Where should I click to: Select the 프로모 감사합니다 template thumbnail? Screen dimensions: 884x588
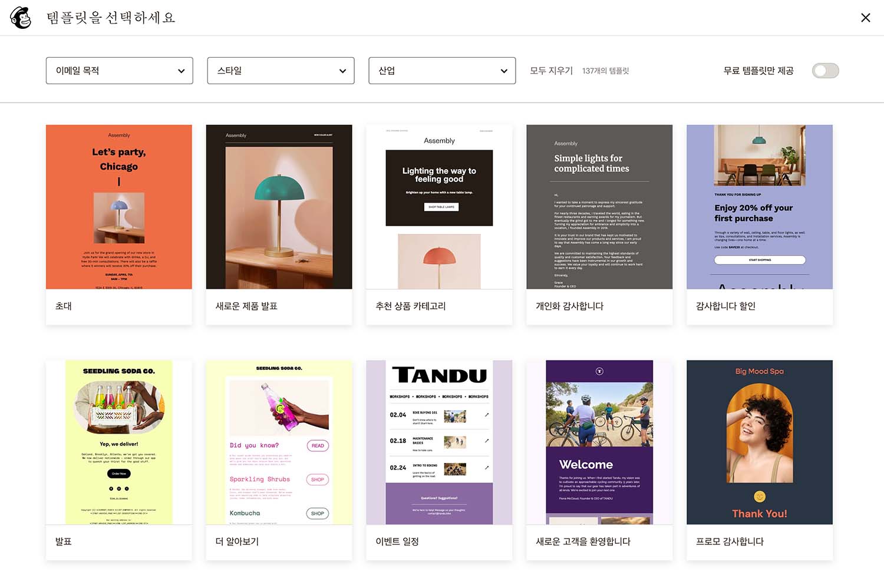coord(760,442)
